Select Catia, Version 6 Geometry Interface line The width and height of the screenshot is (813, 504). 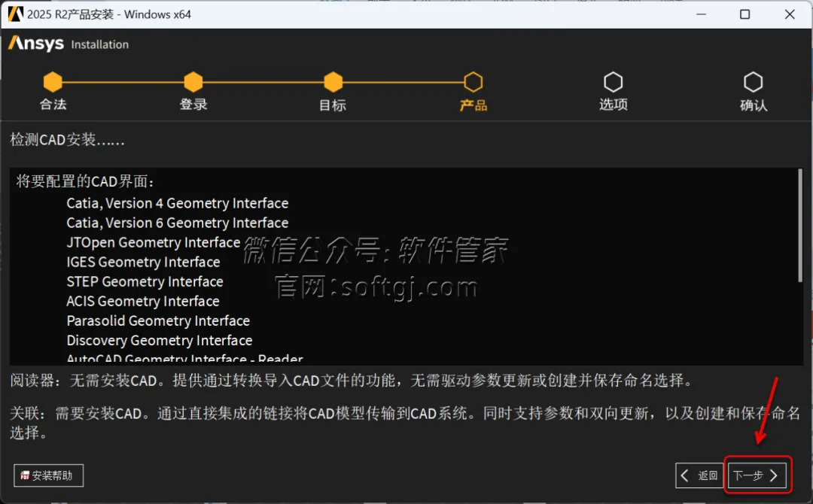click(x=178, y=223)
